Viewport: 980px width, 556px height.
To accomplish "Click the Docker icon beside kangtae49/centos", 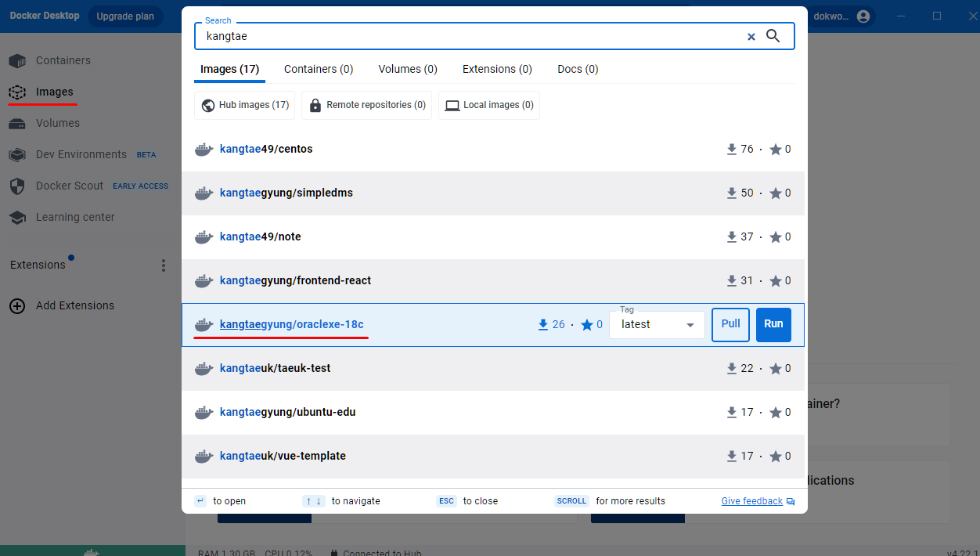I will tap(204, 150).
